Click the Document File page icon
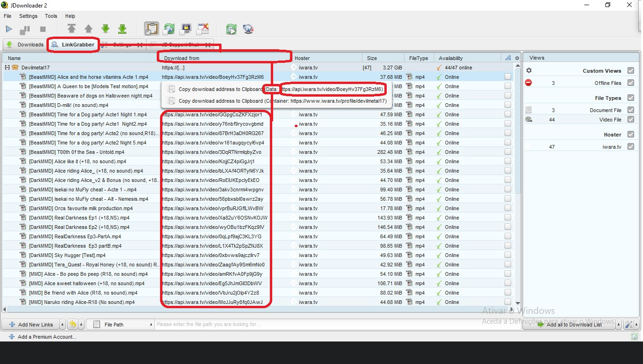Image resolution: width=643 pixels, height=364 pixels. coord(528,110)
